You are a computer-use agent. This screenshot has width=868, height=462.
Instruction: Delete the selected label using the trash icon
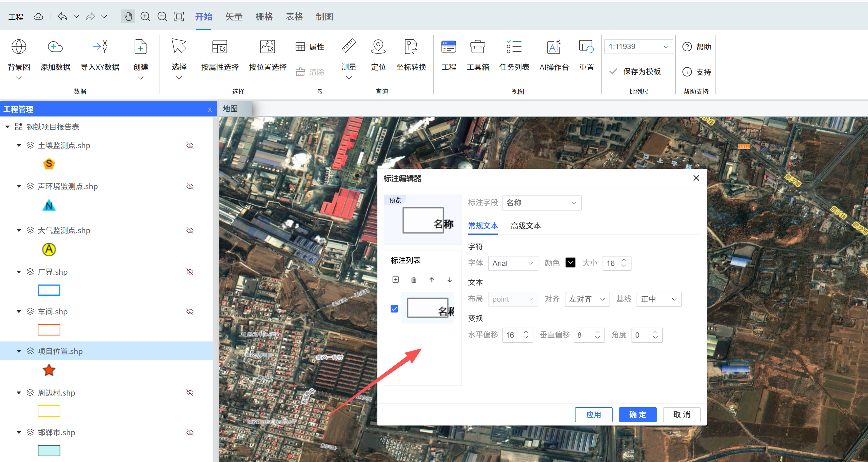[x=414, y=279]
